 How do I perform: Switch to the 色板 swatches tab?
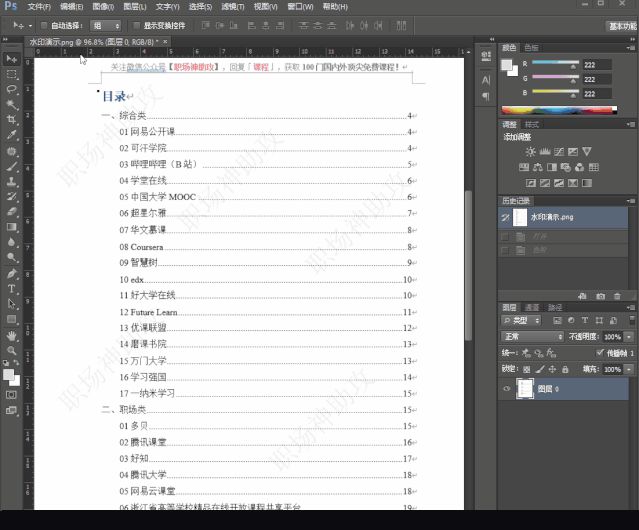pyautogui.click(x=531, y=48)
